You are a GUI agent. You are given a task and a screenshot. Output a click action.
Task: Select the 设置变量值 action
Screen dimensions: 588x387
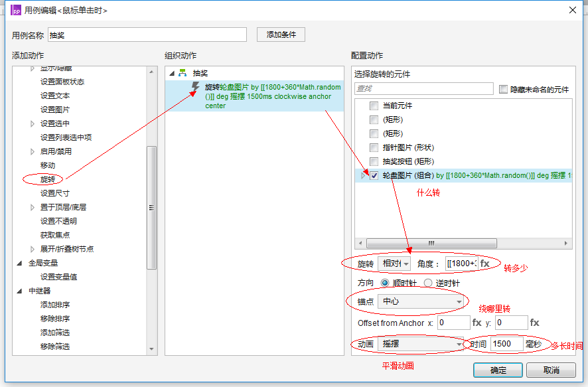pos(58,277)
